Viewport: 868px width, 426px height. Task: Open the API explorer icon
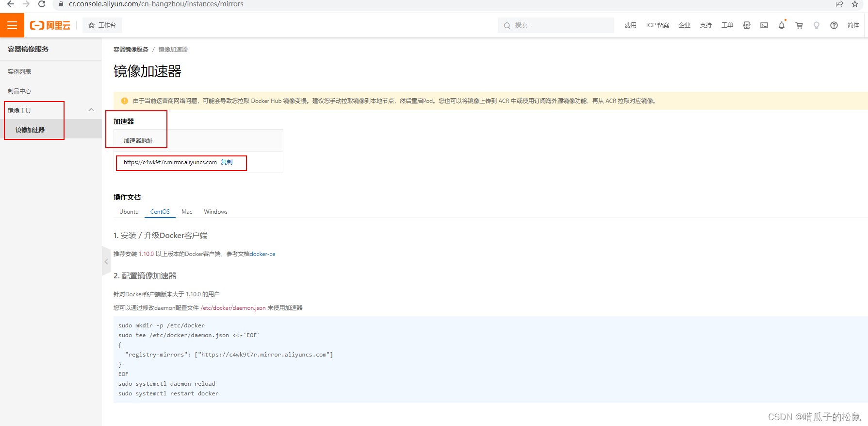747,25
